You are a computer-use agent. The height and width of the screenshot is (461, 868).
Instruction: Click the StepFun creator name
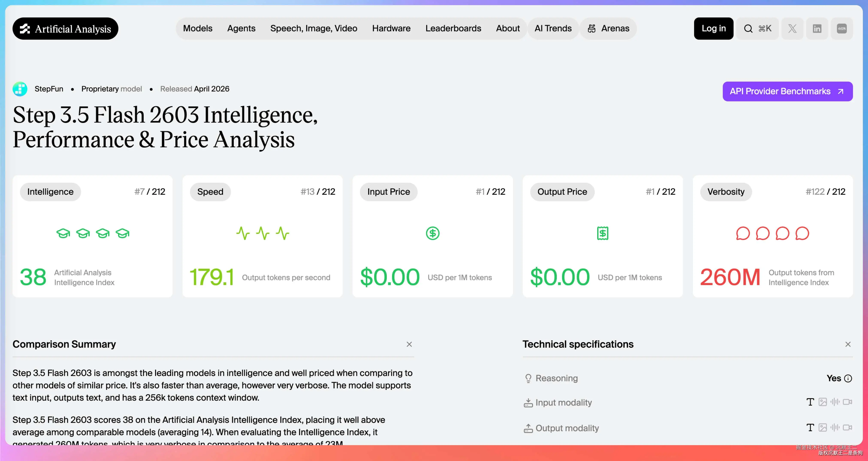click(x=49, y=89)
